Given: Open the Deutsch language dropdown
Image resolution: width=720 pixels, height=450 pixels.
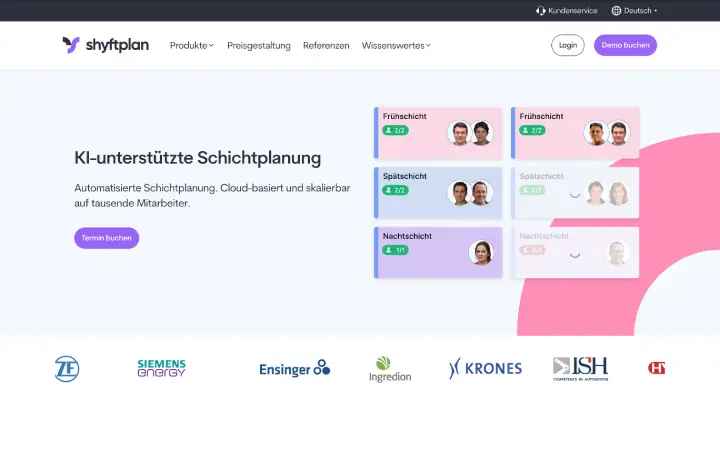Looking at the screenshot, I should [640, 11].
